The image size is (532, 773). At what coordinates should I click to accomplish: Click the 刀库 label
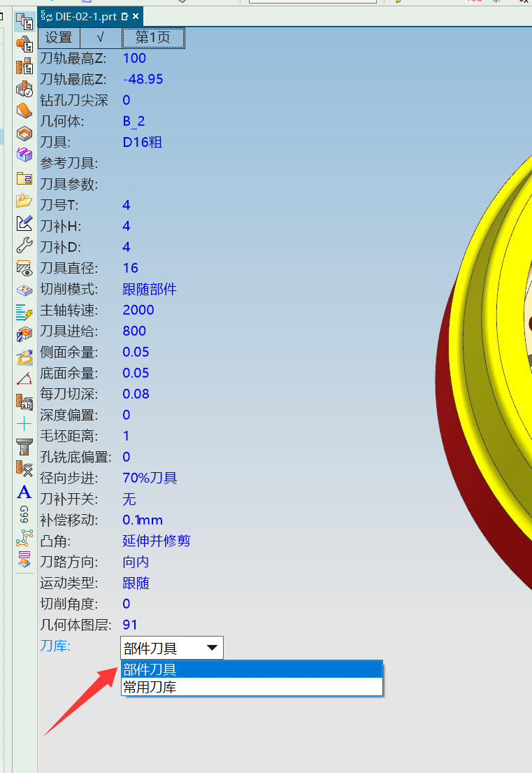coord(55,646)
